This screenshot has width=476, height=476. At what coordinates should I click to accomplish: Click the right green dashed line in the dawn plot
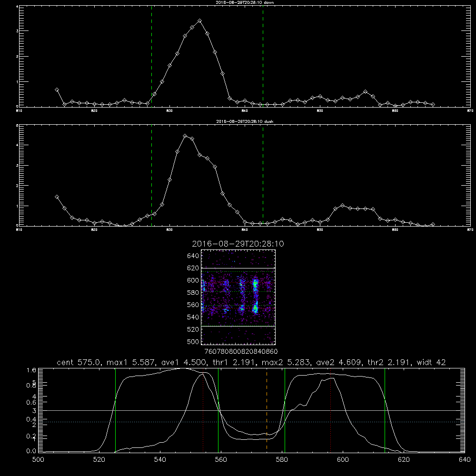point(263,56)
